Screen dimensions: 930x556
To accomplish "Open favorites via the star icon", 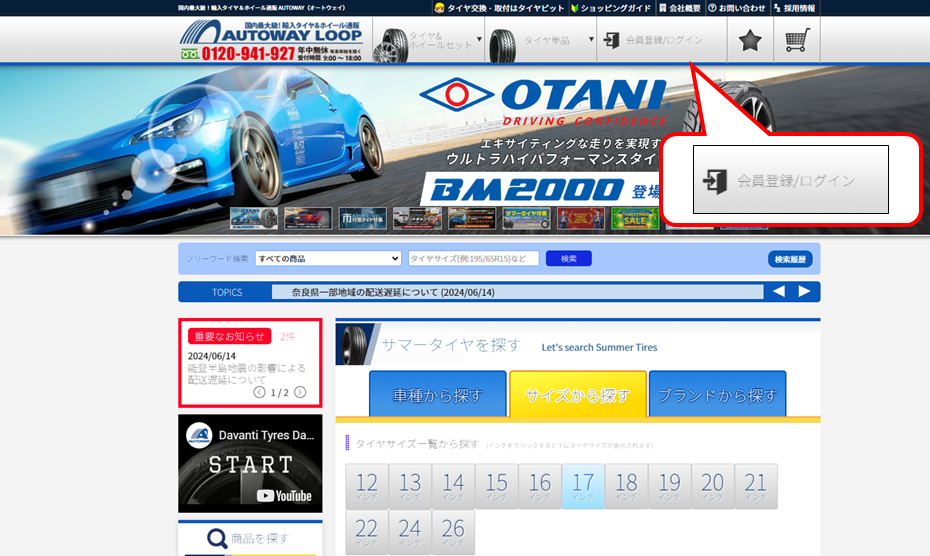I will click(750, 40).
